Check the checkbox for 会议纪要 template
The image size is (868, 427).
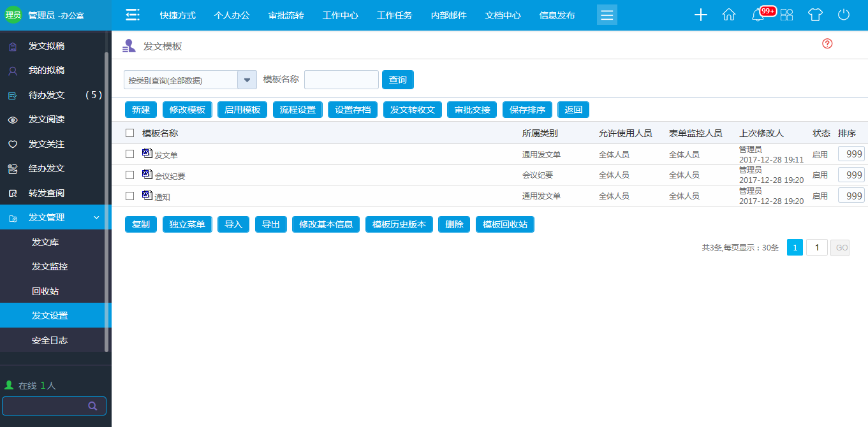(x=129, y=175)
